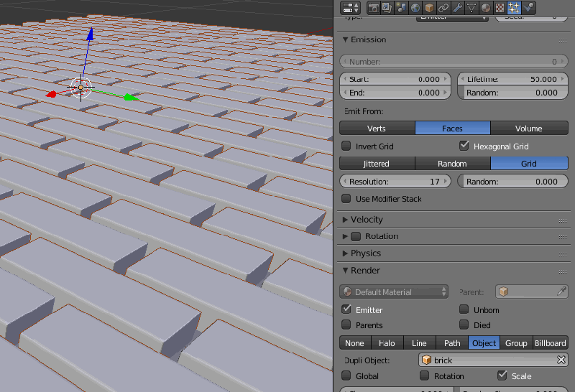Image resolution: width=575 pixels, height=392 pixels.
Task: Adjust the grid Random slider
Action: (512, 182)
